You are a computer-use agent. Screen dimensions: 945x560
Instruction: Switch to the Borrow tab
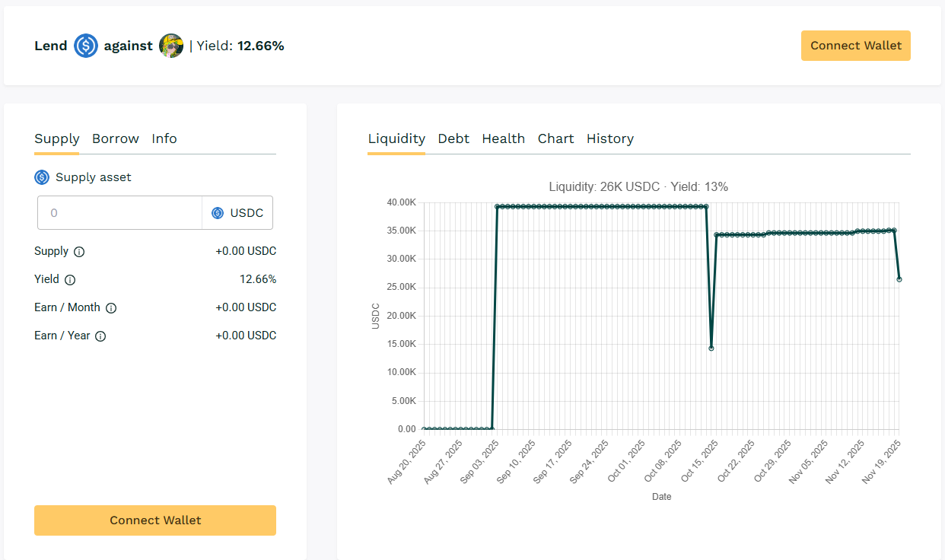116,138
